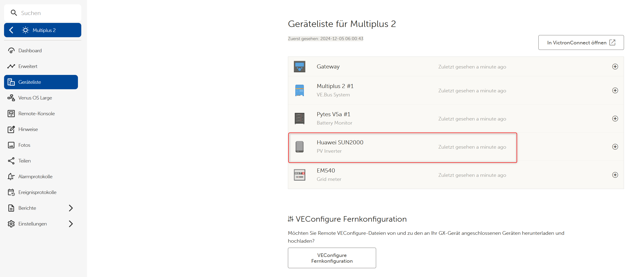Screen dimensions: 644x277
Task: Expand the Gateway device row
Action: 615,67
